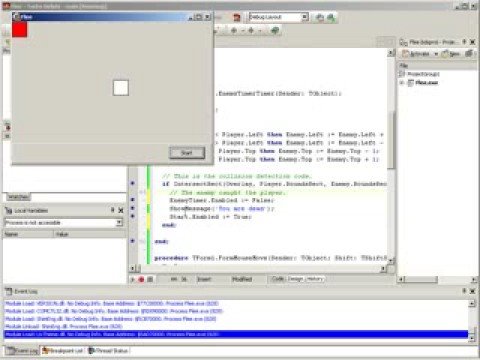The width and height of the screenshot is (480, 360).
Task: Switch to the Code tab
Action: pyautogui.click(x=278, y=279)
